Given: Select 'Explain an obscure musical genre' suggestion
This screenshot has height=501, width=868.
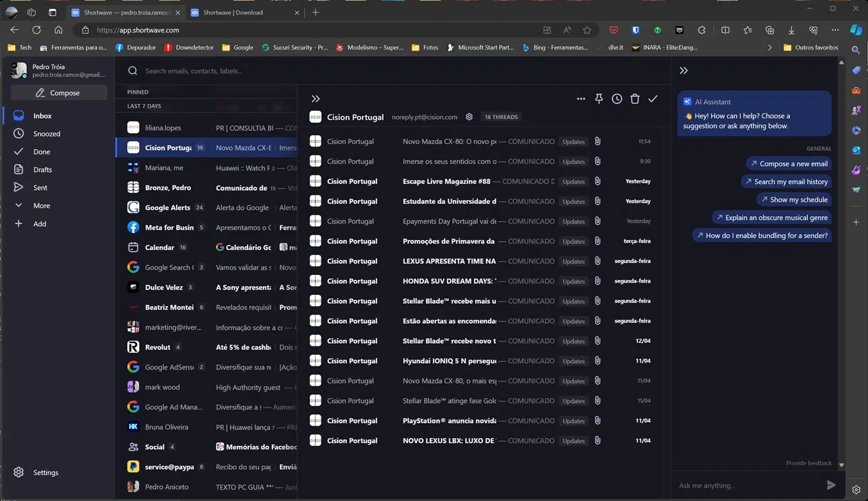Looking at the screenshot, I should click(772, 218).
